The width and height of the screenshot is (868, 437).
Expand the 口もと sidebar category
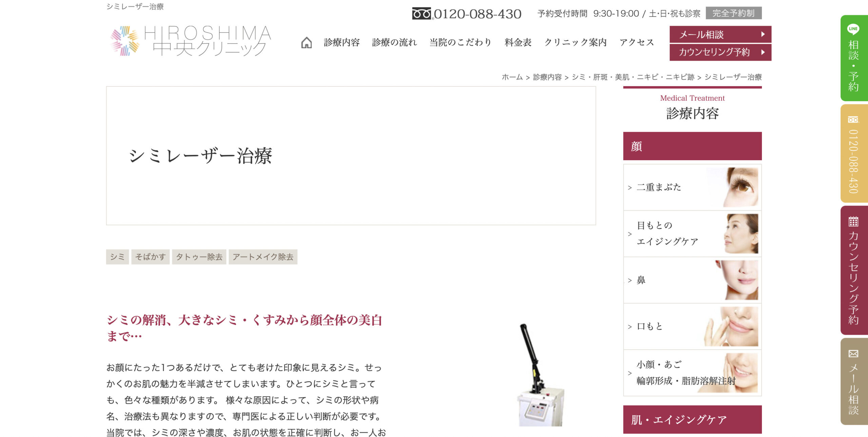point(692,327)
